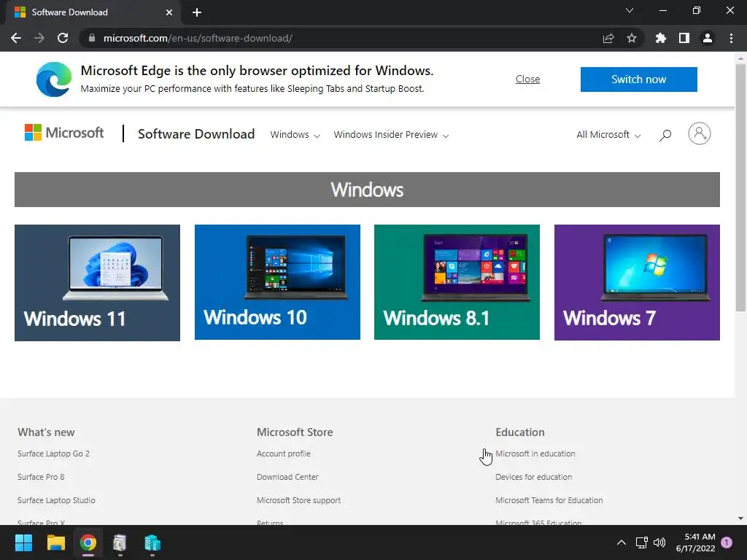The image size is (747, 560).
Task: Open the Software Download home link
Action: [x=196, y=134]
